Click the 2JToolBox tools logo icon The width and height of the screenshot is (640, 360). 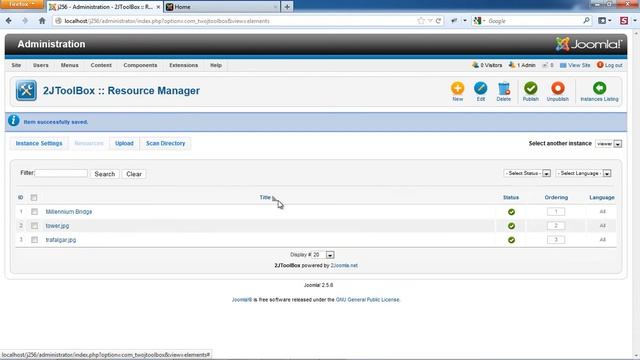[x=26, y=91]
